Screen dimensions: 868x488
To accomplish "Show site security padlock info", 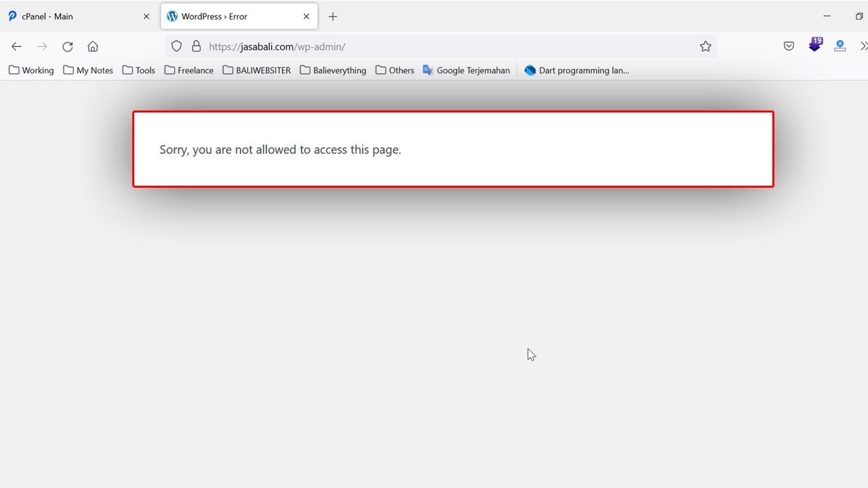I will point(197,46).
